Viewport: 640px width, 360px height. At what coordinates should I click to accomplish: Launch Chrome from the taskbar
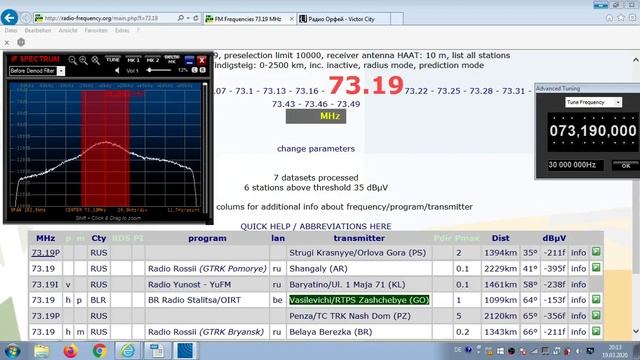99,351
